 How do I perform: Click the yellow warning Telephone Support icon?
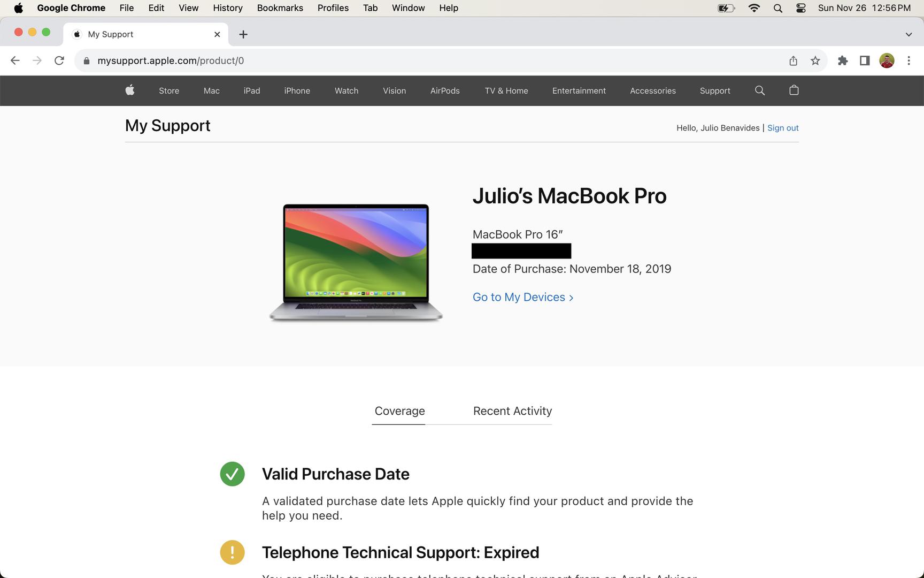[x=233, y=552]
